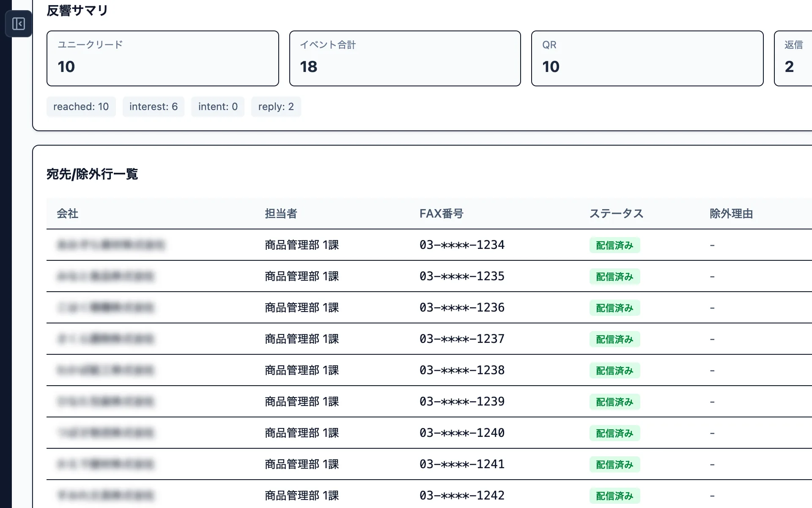Select the 返信 summary card
The width and height of the screenshot is (812, 508).
point(793,58)
